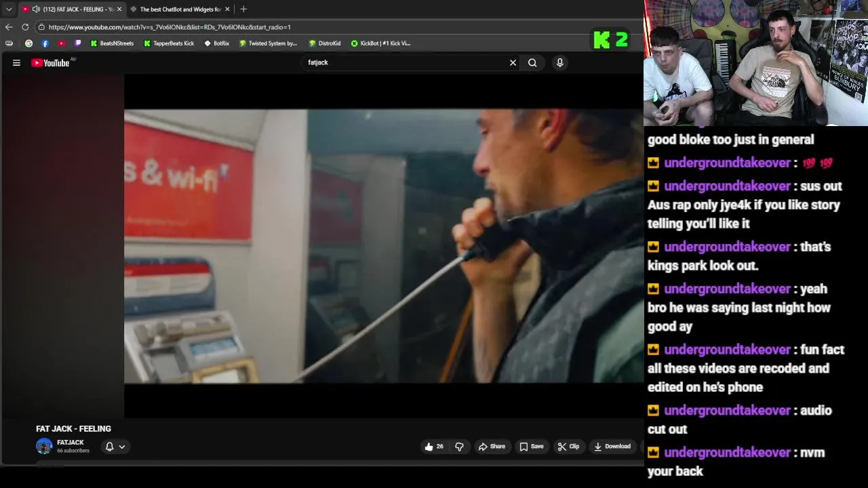Open the YouTube hamburger guide menu
This screenshot has width=868, height=488.
point(16,63)
